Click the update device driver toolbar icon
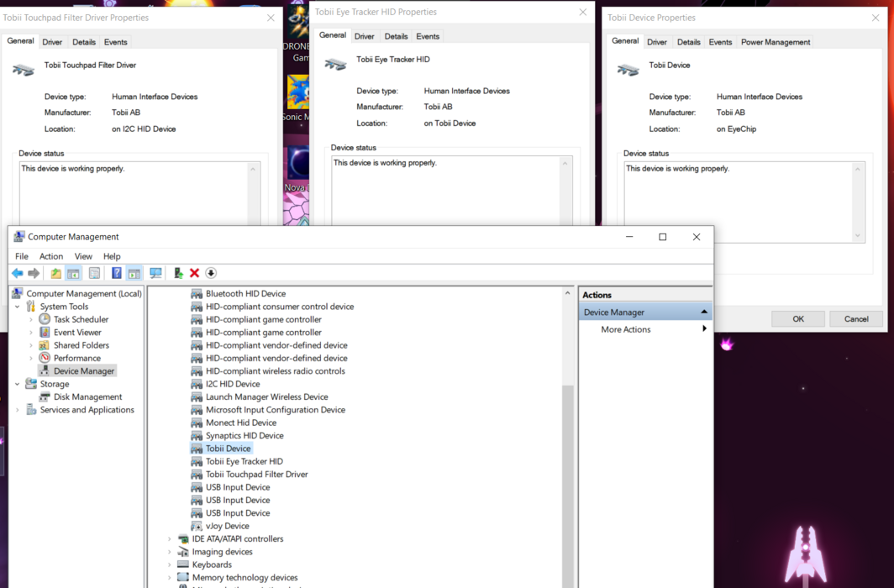The image size is (894, 588). pyautogui.click(x=178, y=274)
